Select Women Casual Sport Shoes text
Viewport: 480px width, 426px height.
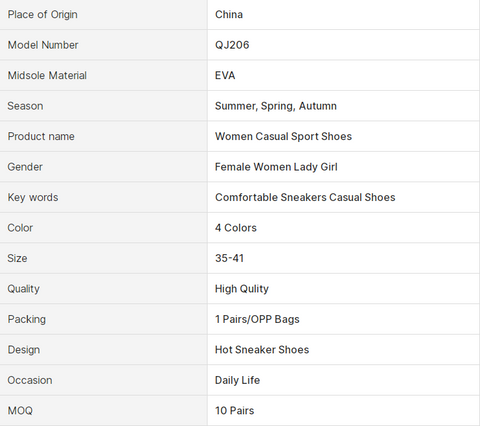pos(283,136)
